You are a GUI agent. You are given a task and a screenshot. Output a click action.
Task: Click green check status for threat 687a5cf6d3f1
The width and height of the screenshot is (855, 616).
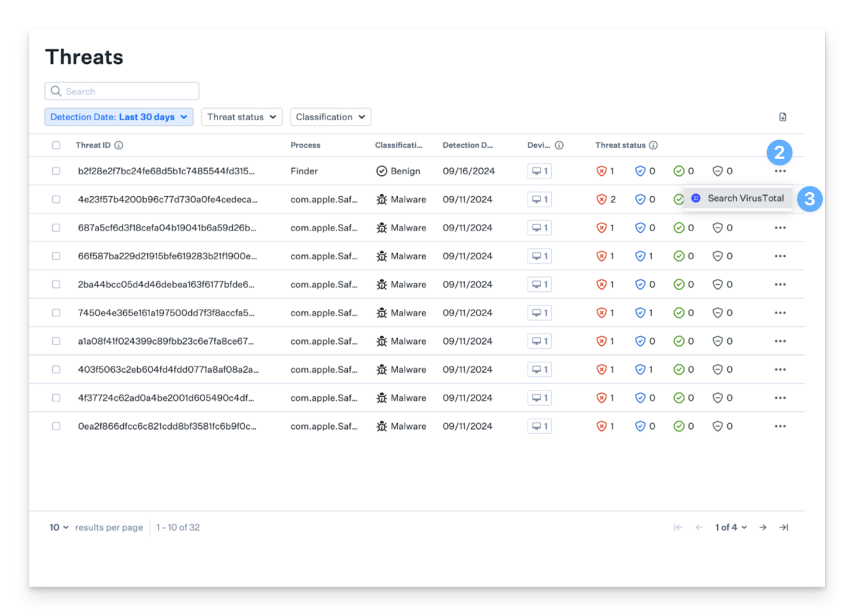(x=679, y=228)
